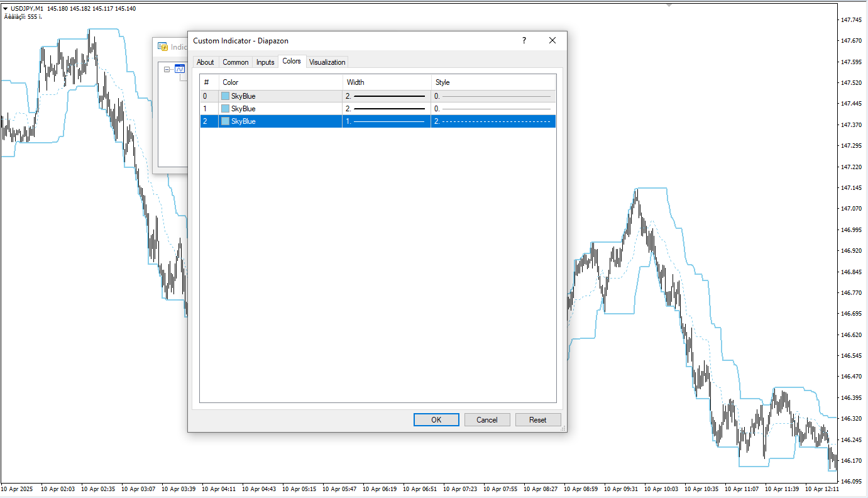868x498 pixels.
Task: Click the SkyBlue label in row 2
Action: [243, 121]
